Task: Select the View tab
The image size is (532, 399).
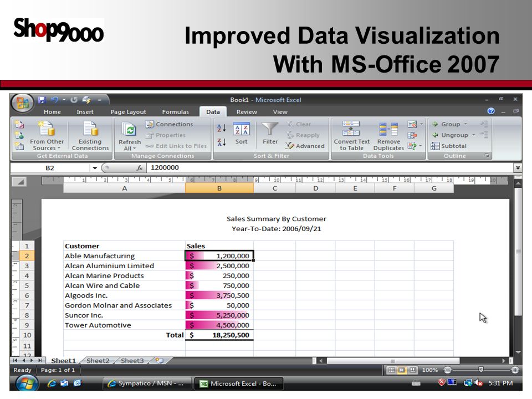Action: tap(280, 112)
